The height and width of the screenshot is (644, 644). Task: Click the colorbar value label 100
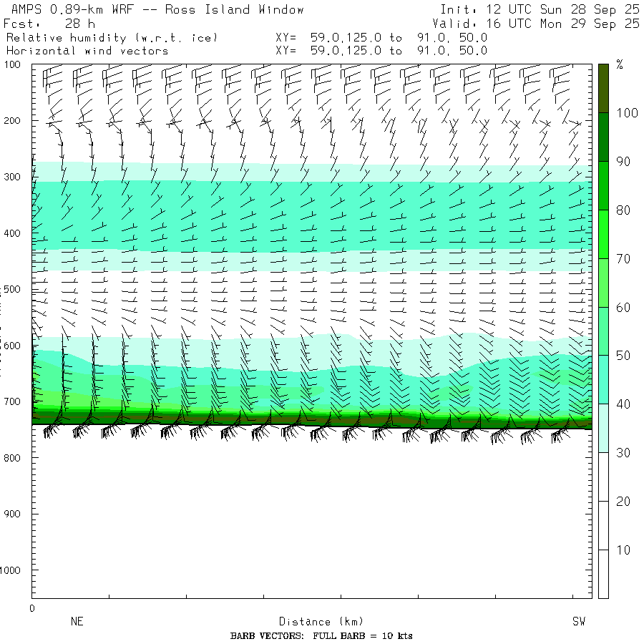point(627,113)
